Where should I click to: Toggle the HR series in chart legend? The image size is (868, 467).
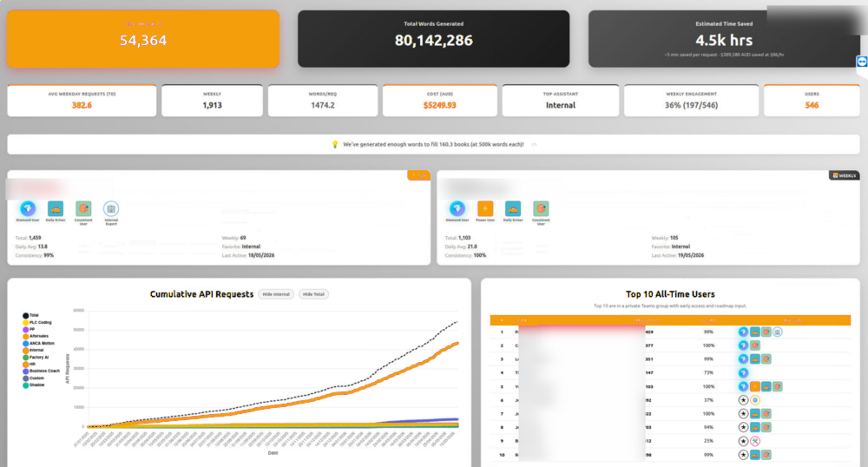29,364
